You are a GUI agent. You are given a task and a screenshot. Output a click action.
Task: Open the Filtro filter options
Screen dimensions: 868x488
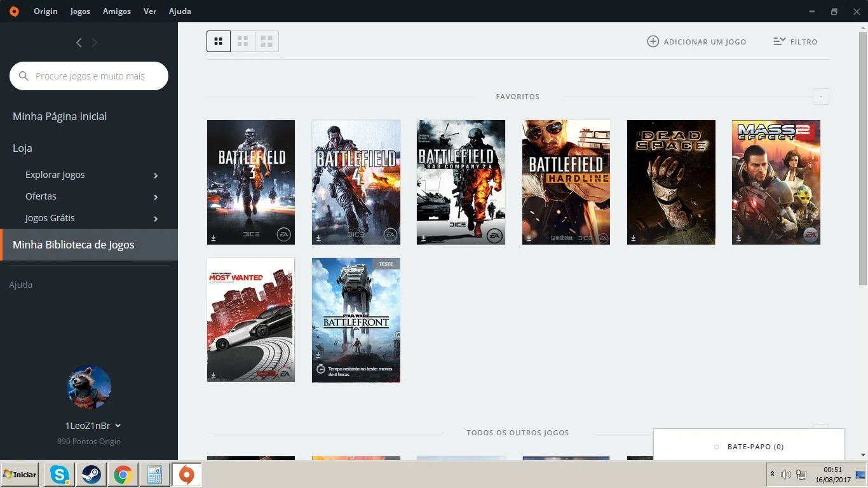(x=796, y=41)
